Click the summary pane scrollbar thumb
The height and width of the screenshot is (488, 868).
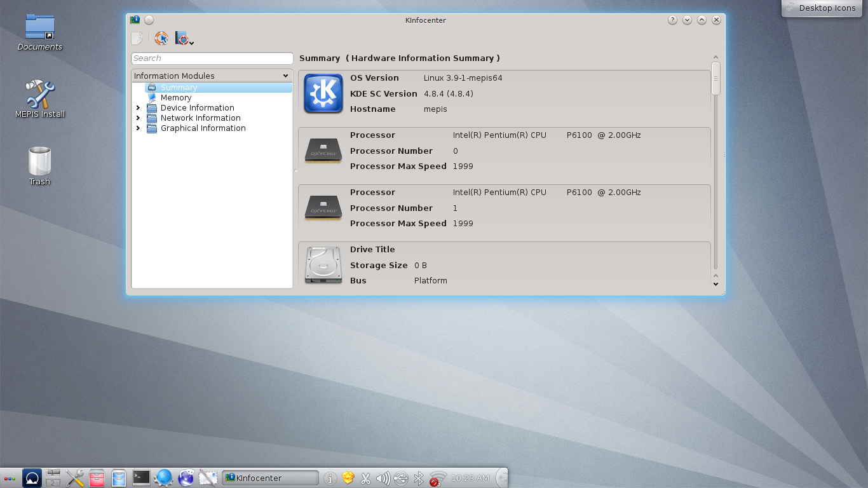[x=715, y=79]
